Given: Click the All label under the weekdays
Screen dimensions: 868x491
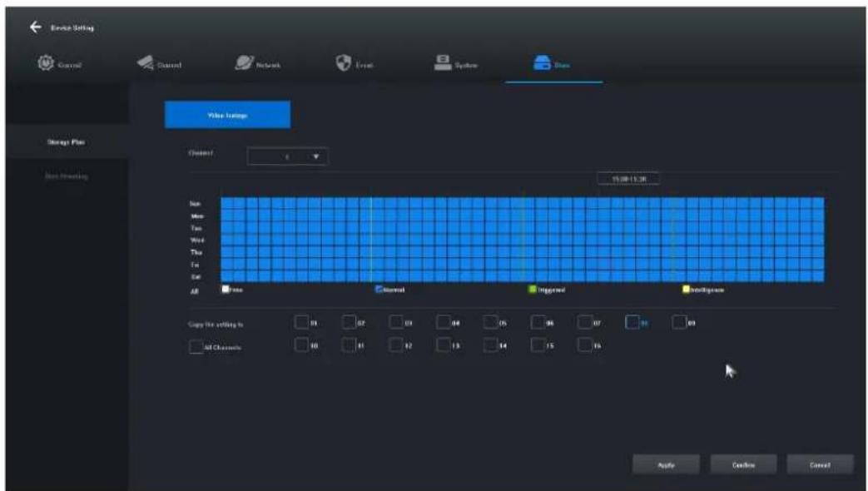Looking at the screenshot, I should [x=194, y=291].
